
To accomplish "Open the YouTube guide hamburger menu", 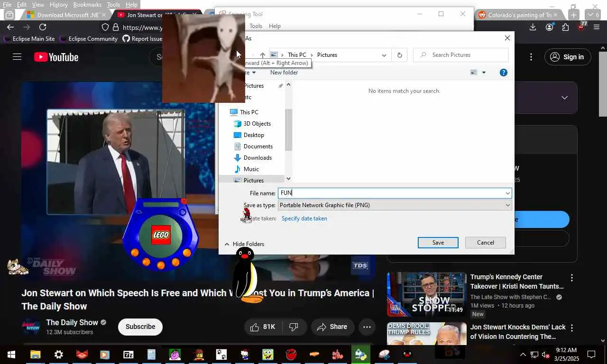I will (17, 57).
